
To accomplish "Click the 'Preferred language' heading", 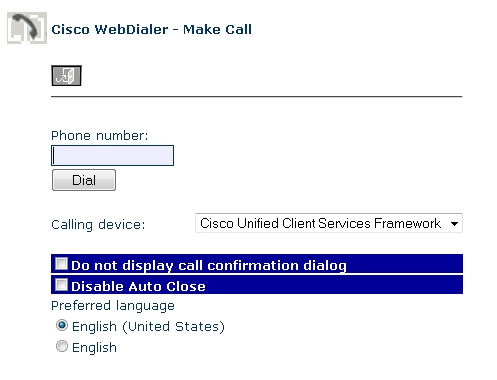I will click(x=113, y=306).
